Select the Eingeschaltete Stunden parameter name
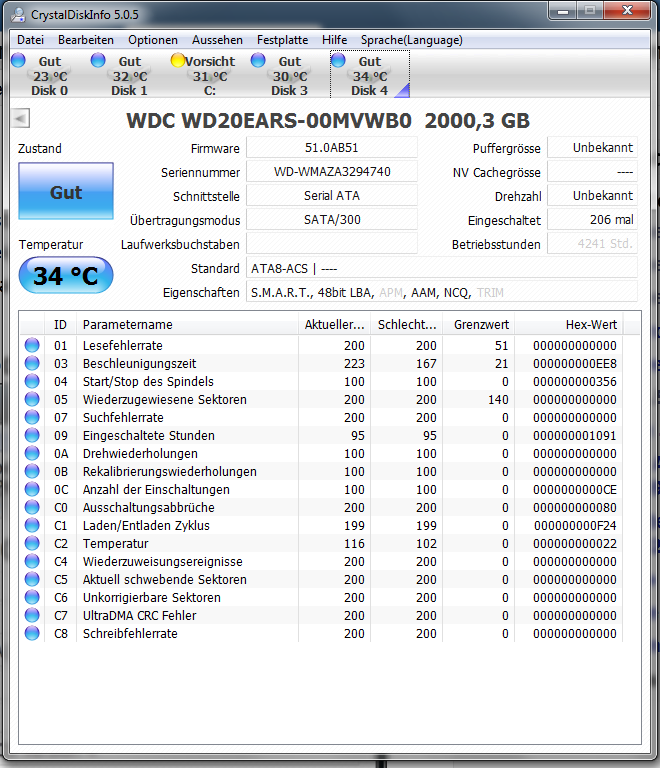660x768 pixels. [x=148, y=436]
